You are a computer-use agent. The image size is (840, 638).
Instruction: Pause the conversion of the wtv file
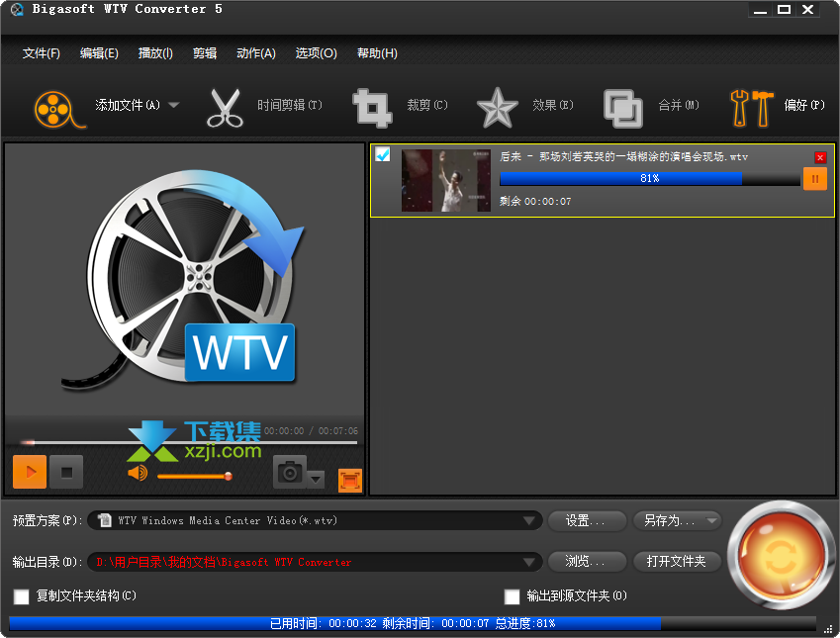(815, 179)
